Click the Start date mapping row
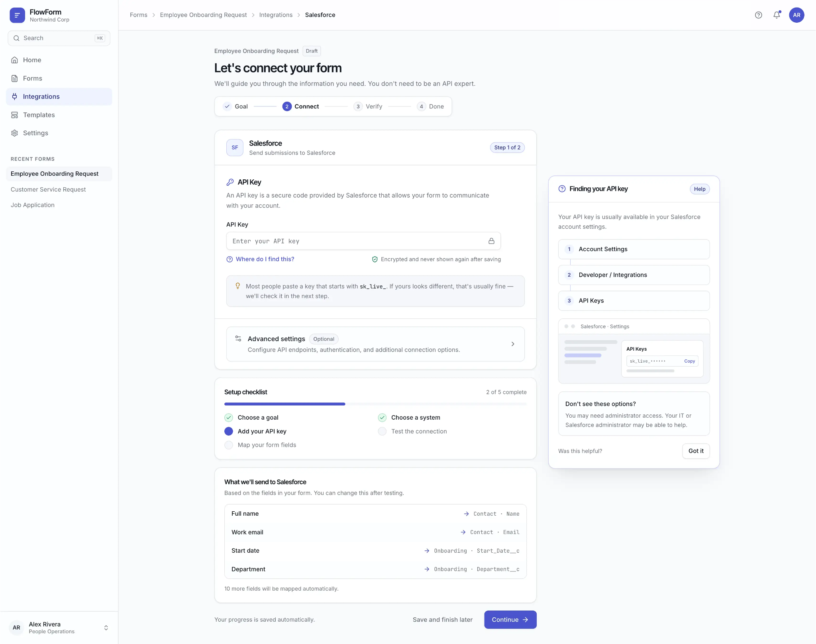This screenshot has height=644, width=816. (x=375, y=551)
